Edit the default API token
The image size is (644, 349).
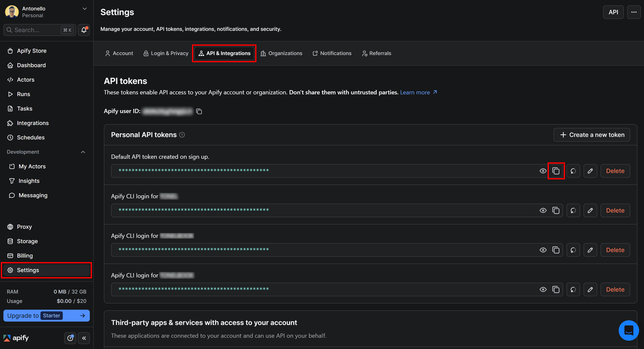point(590,171)
